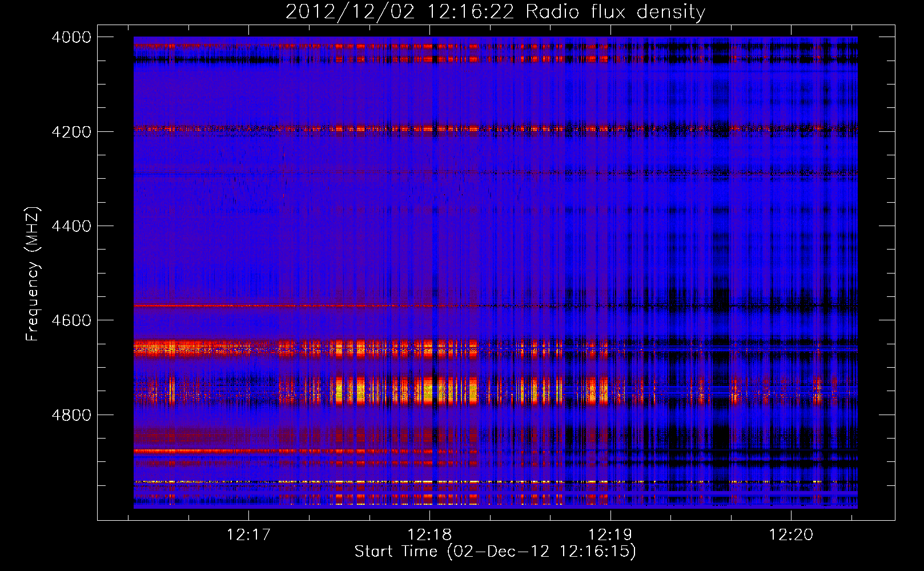Image resolution: width=924 pixels, height=571 pixels.
Task: Click the 12:20 time tick label
Action: (x=791, y=535)
